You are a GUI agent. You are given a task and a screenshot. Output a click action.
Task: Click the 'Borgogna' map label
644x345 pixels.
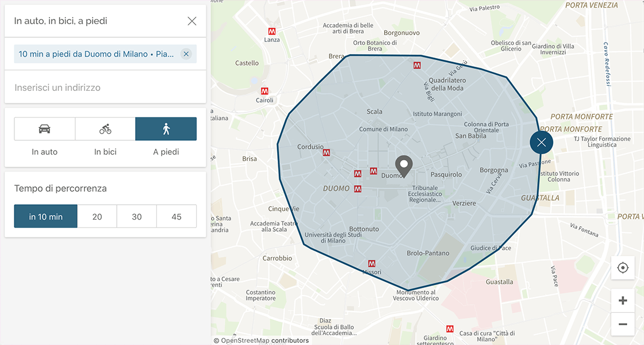[x=494, y=170]
